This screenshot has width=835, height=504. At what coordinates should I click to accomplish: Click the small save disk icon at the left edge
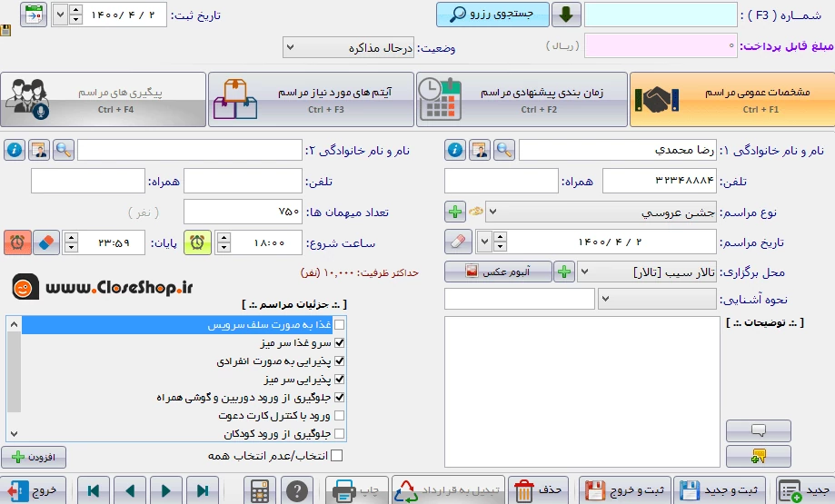[5, 30]
